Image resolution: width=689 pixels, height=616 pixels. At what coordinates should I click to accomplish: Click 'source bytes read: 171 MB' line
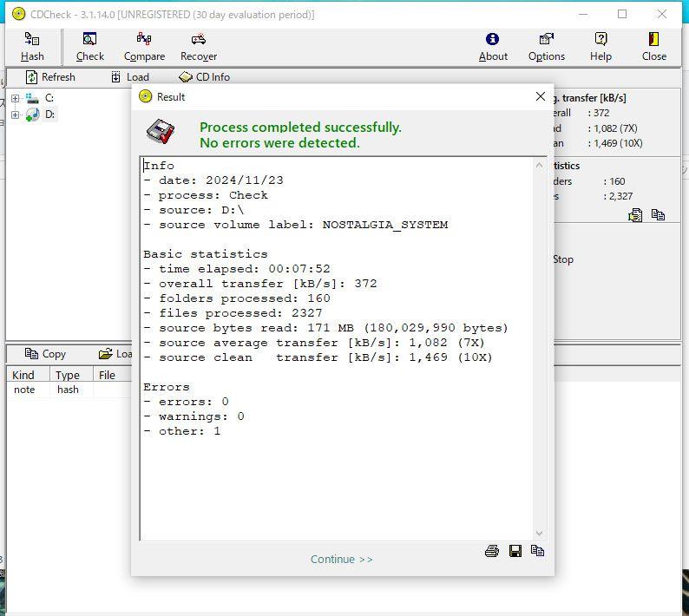(325, 328)
